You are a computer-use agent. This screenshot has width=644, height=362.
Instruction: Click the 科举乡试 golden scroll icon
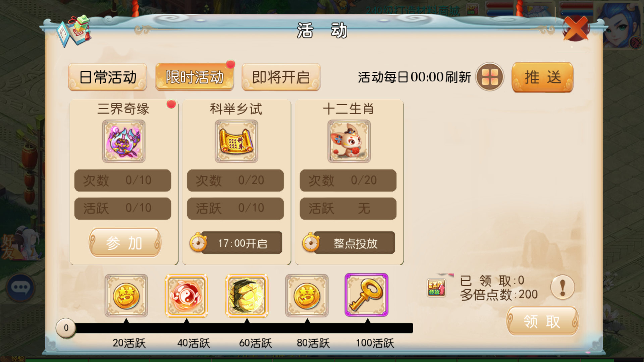click(236, 141)
